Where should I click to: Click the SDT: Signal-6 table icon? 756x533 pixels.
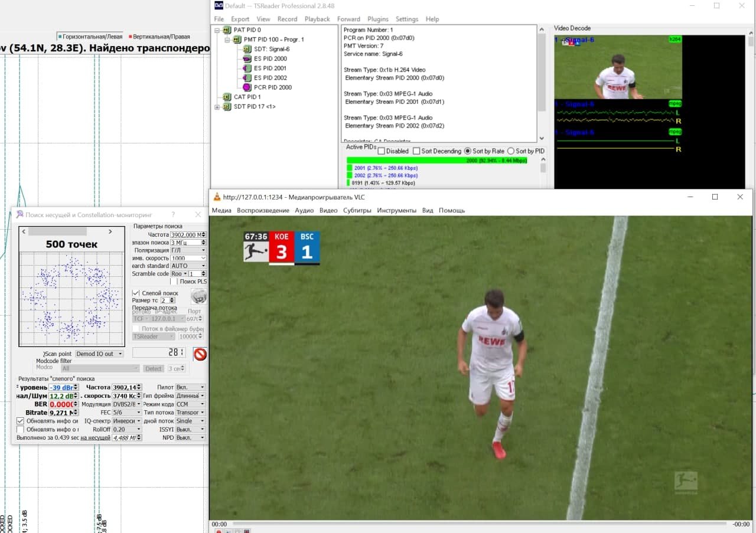click(247, 49)
